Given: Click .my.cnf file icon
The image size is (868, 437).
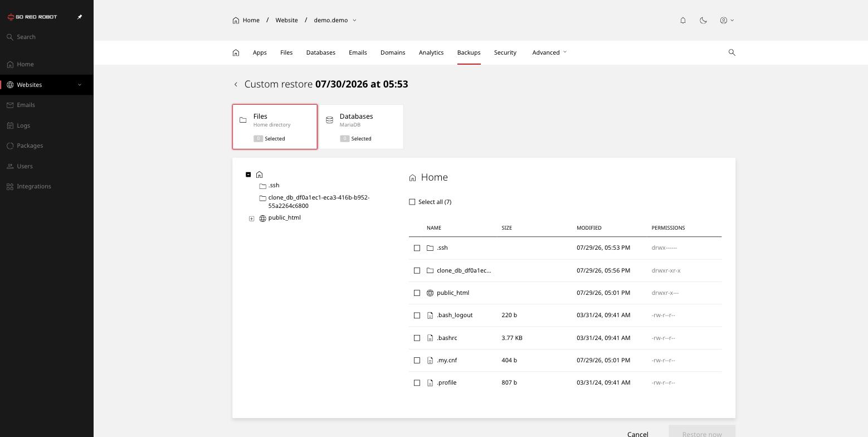Looking at the screenshot, I should pos(430,361).
